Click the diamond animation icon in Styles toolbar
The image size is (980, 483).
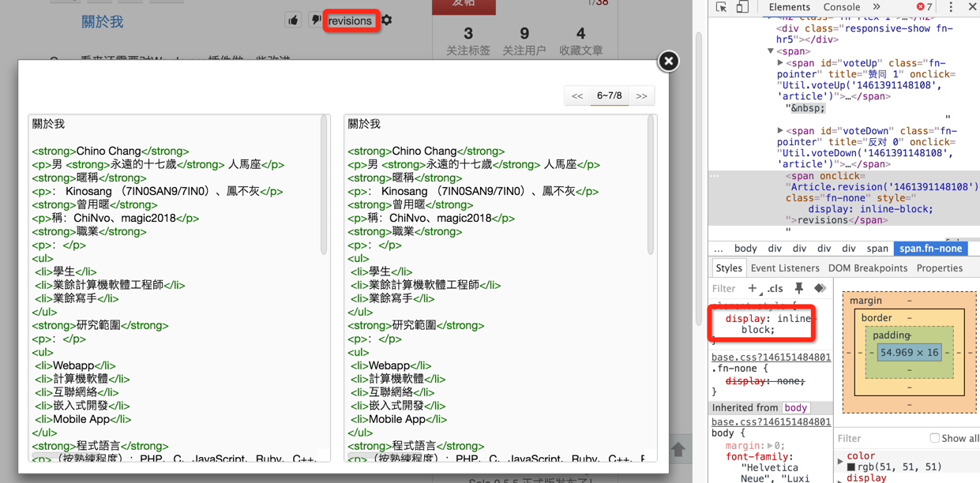820,289
